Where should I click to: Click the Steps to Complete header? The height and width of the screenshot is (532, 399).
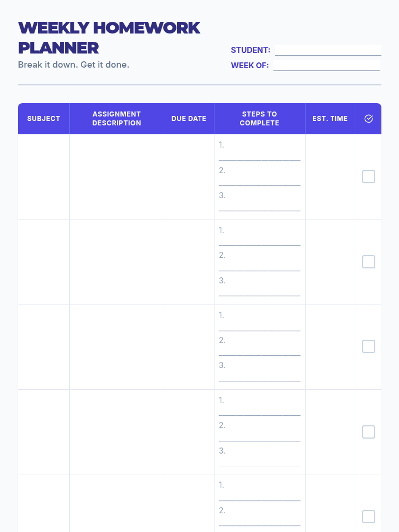coord(259,119)
